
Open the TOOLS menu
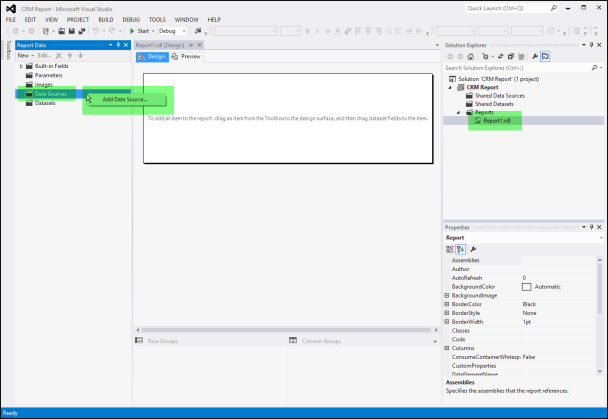(x=157, y=19)
